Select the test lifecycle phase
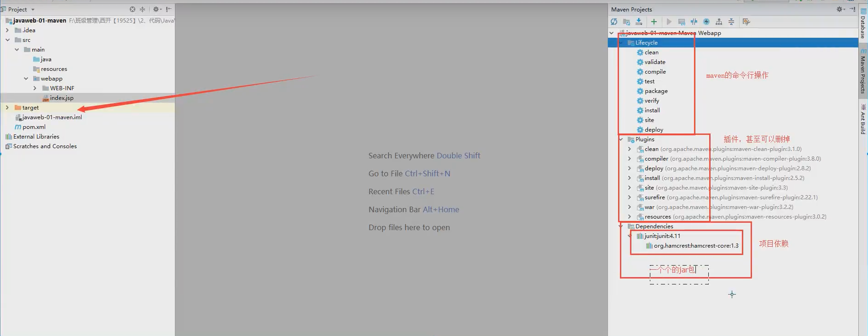This screenshot has width=868, height=336. click(x=649, y=81)
